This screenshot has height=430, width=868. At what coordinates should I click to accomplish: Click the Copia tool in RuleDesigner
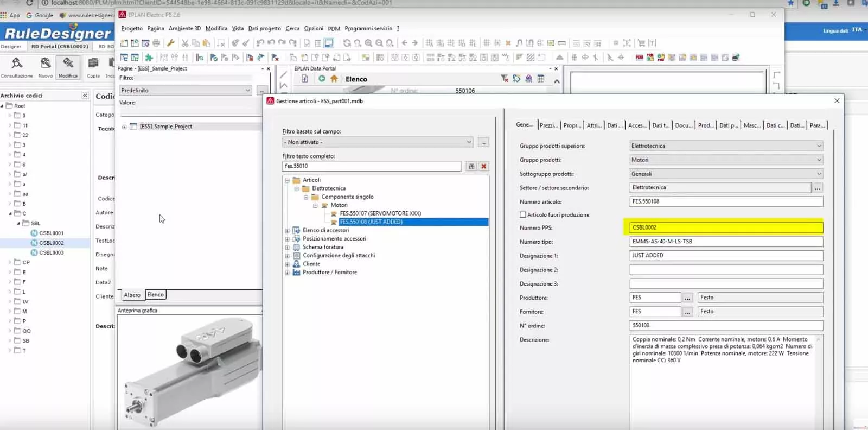click(93, 68)
